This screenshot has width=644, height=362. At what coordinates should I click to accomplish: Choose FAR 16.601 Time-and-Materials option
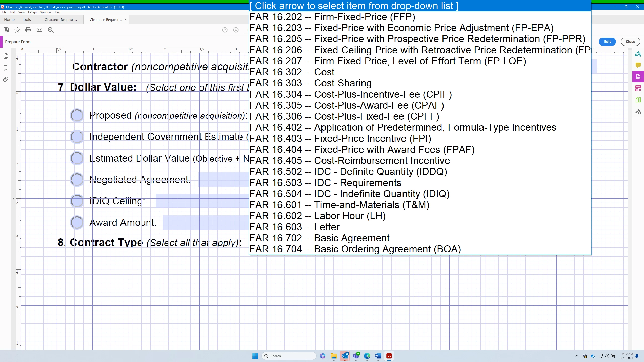[339, 205]
